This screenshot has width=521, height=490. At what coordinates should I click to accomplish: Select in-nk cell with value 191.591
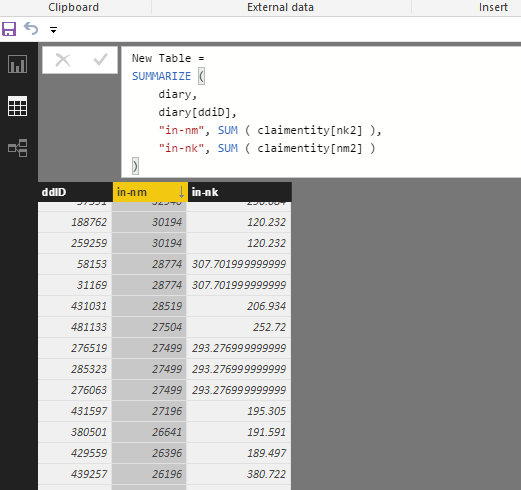(239, 432)
